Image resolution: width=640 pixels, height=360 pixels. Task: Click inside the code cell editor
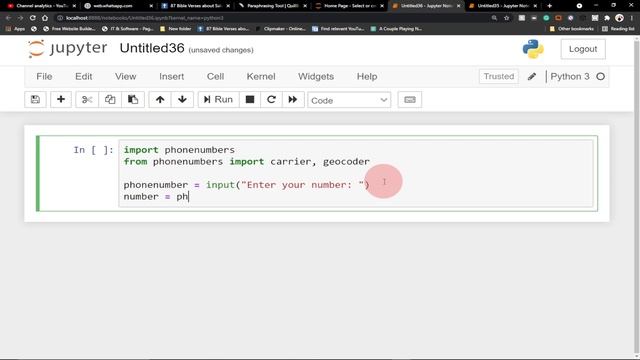point(356,173)
